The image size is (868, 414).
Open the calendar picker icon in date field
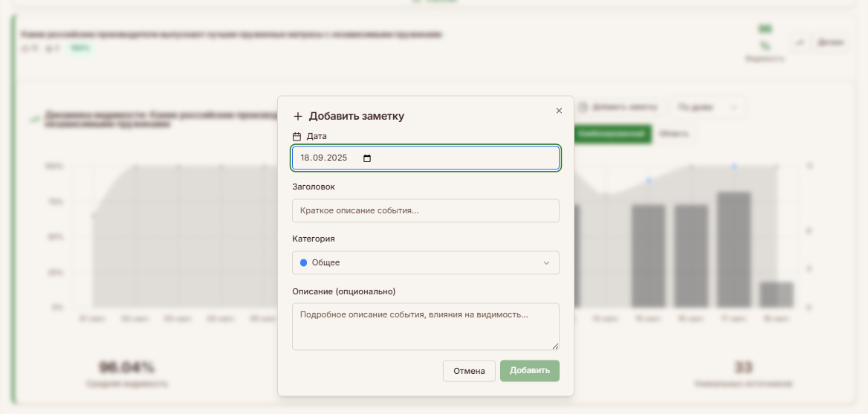pyautogui.click(x=366, y=158)
